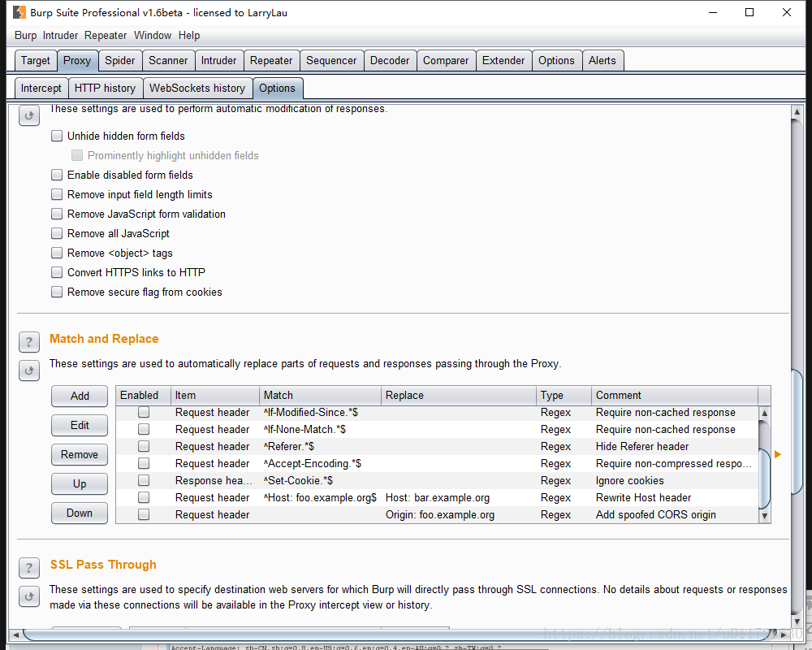Toggle Remove all JavaScript option

point(57,233)
